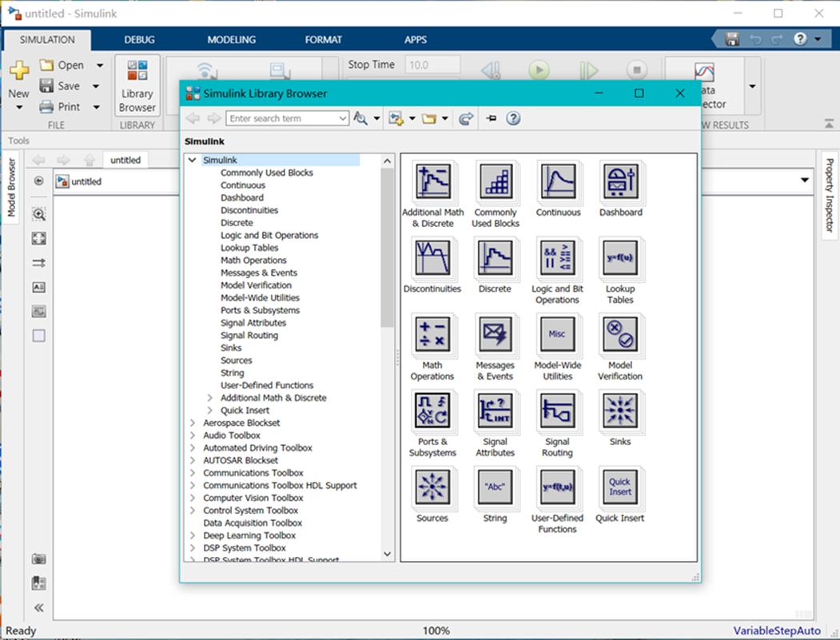Click the Print icon in the FILE group
This screenshot has width=840, height=640.
[x=46, y=107]
